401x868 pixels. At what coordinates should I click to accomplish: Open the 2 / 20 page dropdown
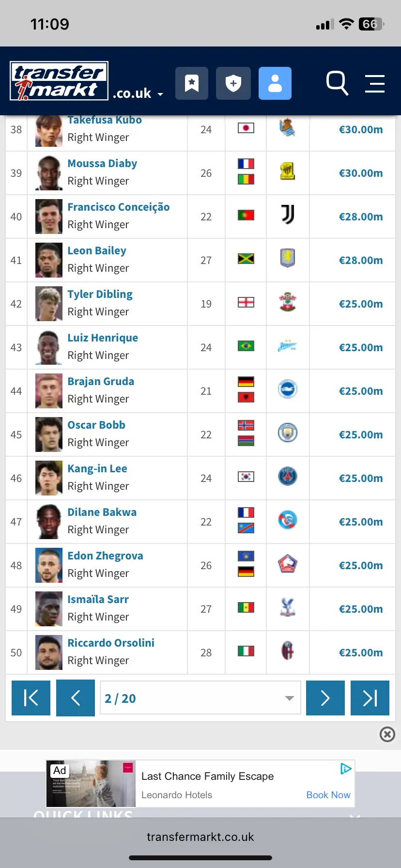200,698
